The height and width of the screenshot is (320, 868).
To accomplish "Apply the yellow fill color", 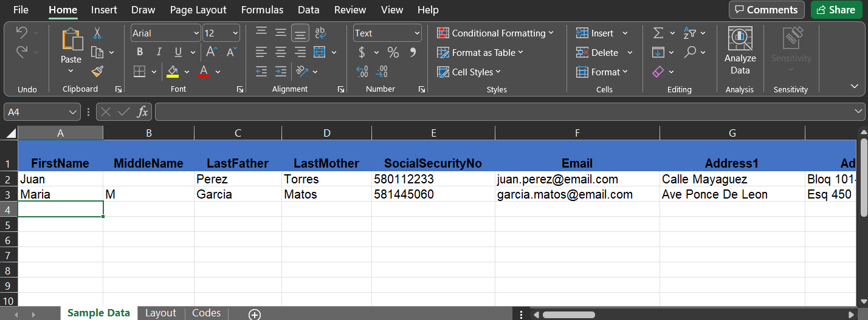I will point(173,72).
